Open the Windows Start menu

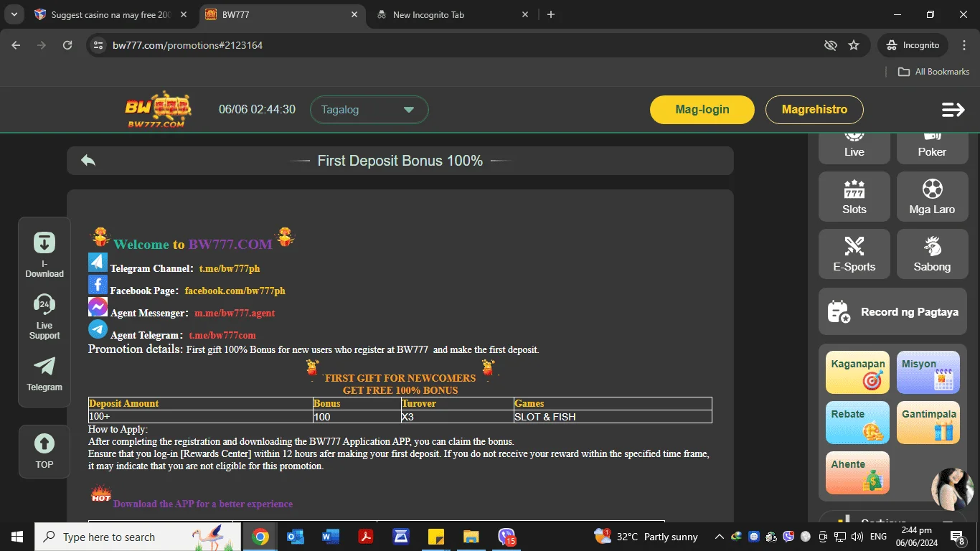point(17,537)
